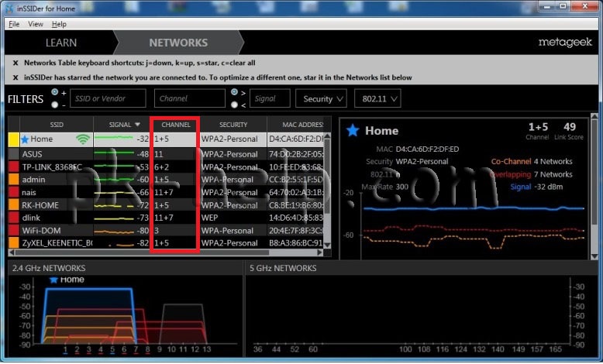This screenshot has width=603, height=364.
Task: Select the WiFi-DOM network row
Action: [166, 230]
